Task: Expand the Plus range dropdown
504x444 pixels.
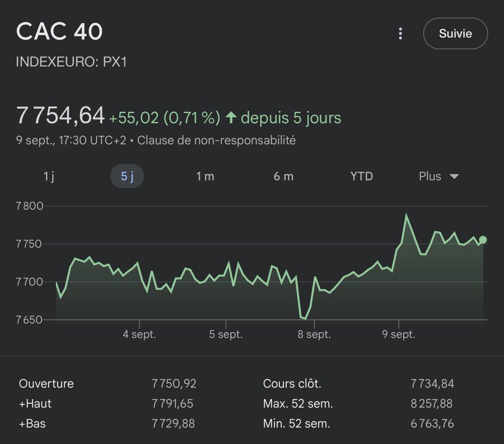Action: [439, 176]
